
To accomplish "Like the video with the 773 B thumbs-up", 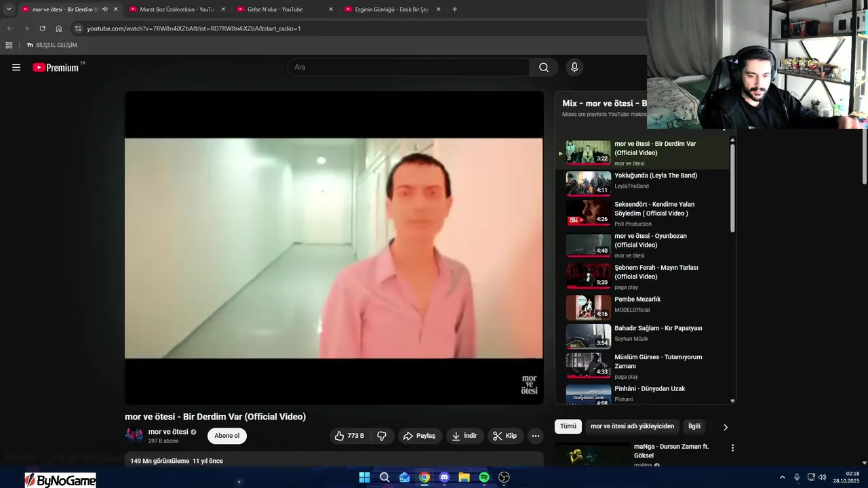I will (x=349, y=436).
